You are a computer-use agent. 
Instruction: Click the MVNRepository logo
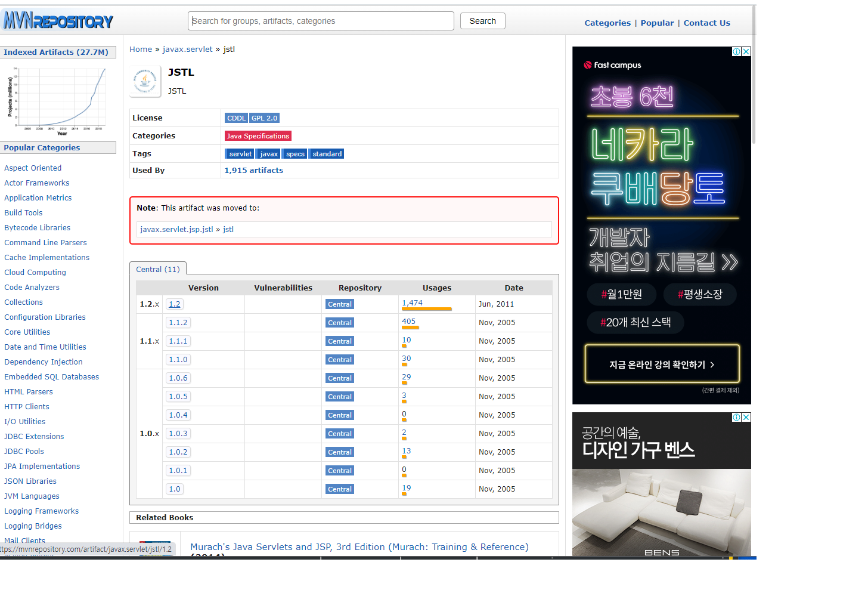(58, 21)
